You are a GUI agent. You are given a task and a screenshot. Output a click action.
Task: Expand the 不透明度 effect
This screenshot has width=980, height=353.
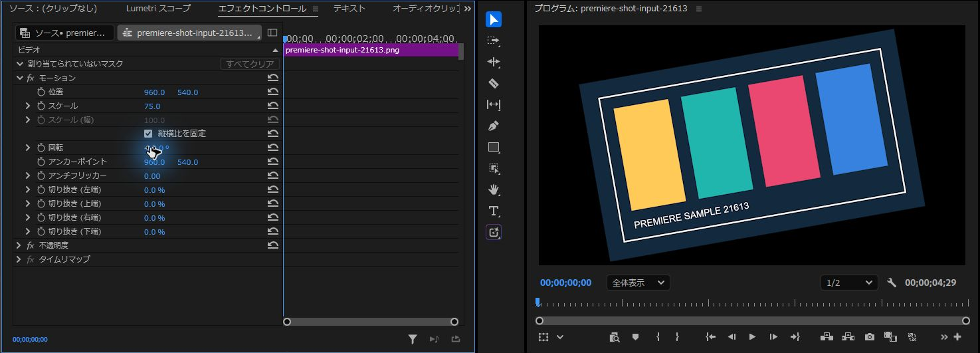point(19,245)
